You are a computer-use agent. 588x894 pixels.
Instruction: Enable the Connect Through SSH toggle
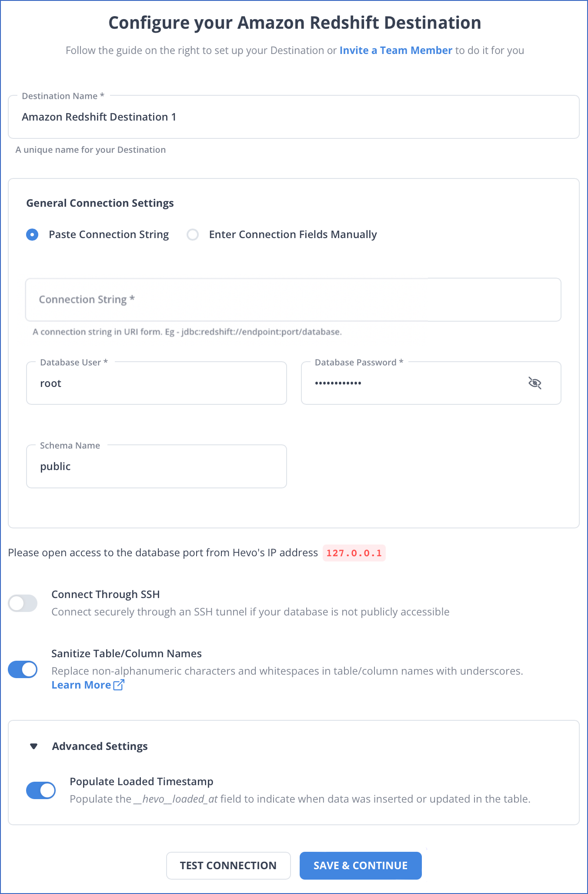click(23, 603)
